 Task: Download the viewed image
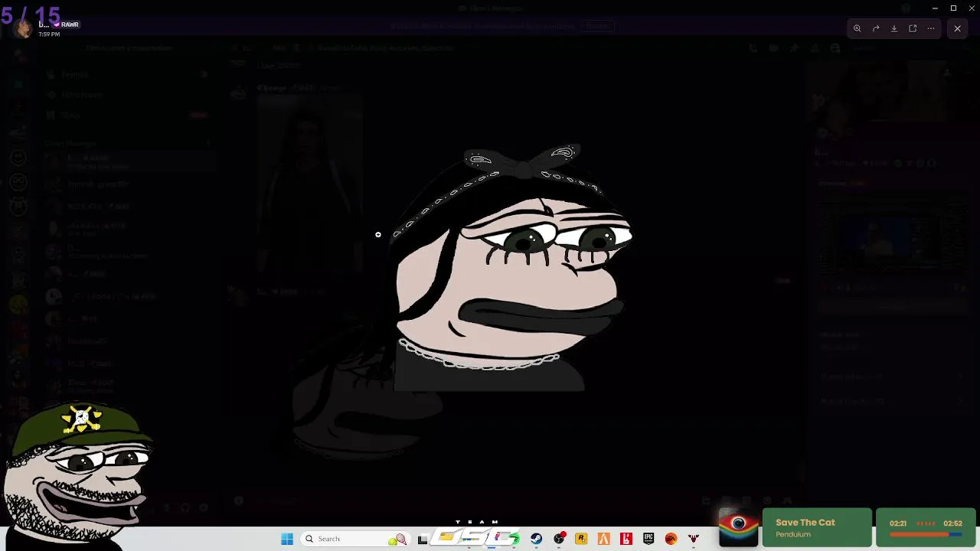coord(894,28)
